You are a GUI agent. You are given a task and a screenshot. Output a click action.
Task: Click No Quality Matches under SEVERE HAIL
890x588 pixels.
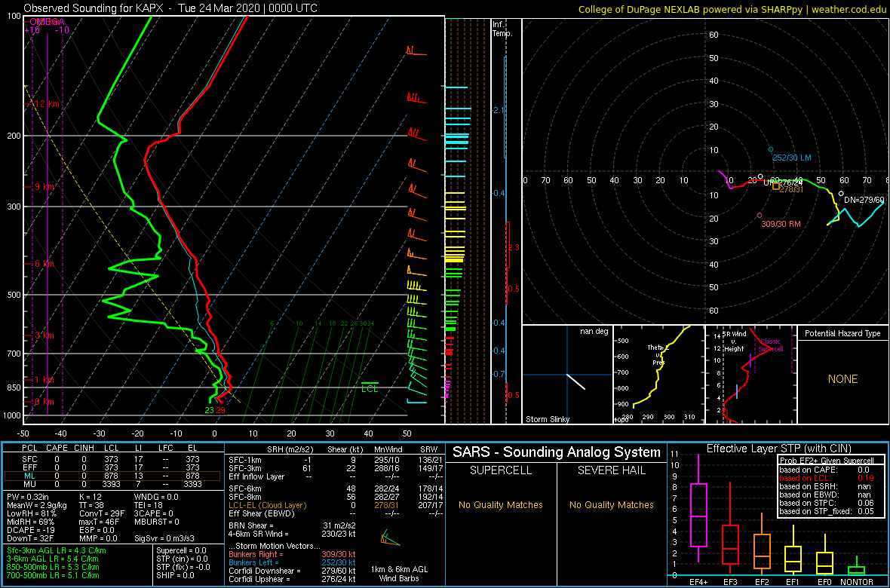coord(611,504)
